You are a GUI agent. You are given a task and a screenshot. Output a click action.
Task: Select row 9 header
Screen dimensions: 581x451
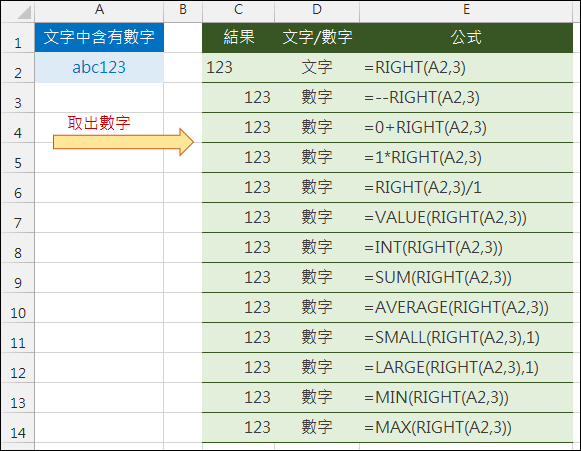click(x=17, y=278)
